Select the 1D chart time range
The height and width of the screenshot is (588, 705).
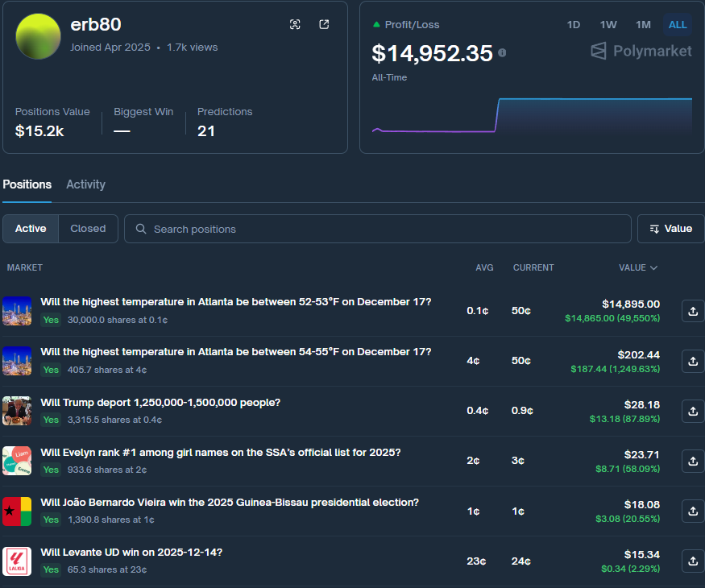click(573, 25)
